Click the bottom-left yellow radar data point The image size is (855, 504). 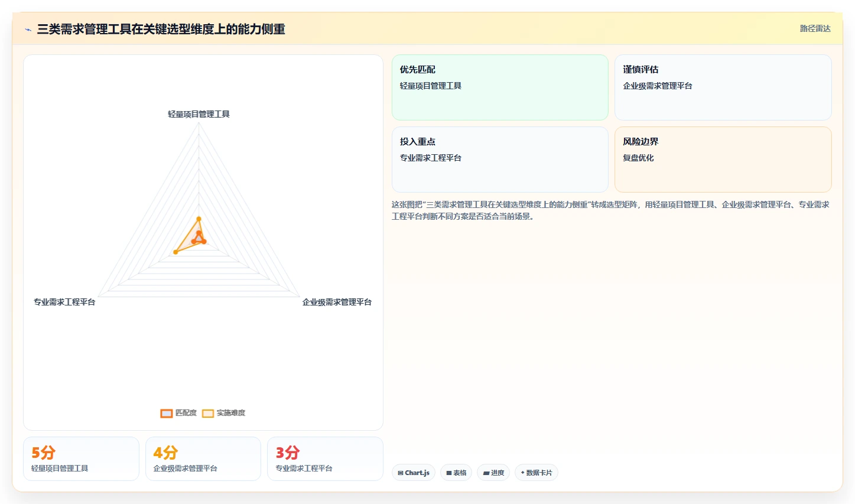coord(175,252)
